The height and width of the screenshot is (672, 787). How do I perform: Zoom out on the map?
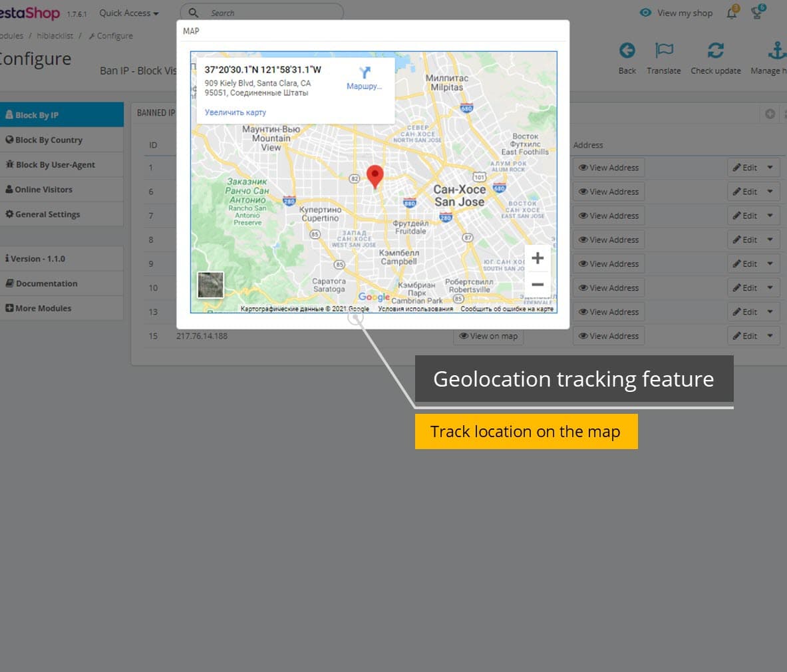point(538,284)
